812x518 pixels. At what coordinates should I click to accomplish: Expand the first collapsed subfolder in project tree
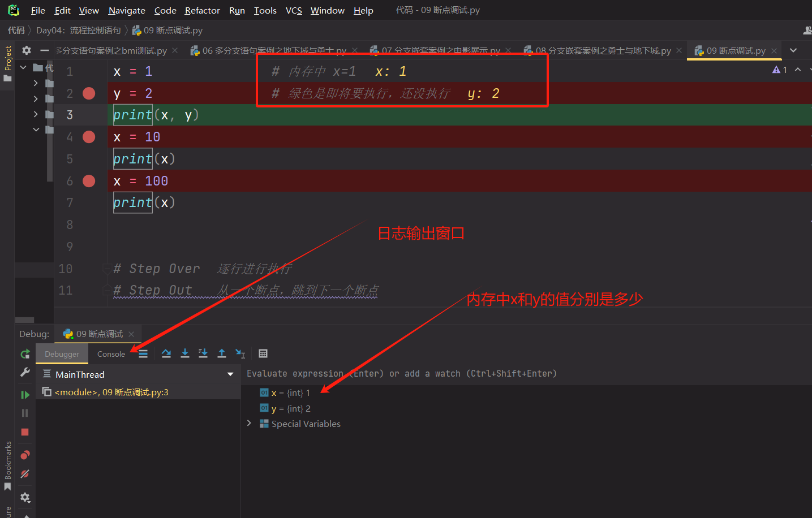point(36,83)
